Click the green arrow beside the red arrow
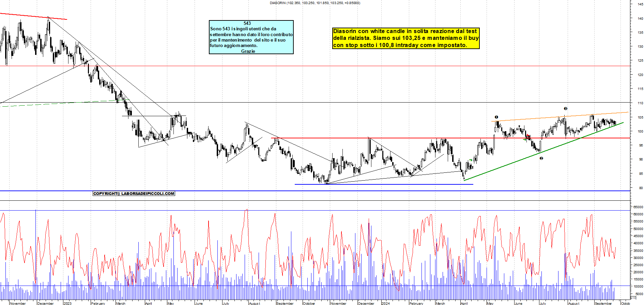This screenshot has width=644, height=305. click(525, 139)
